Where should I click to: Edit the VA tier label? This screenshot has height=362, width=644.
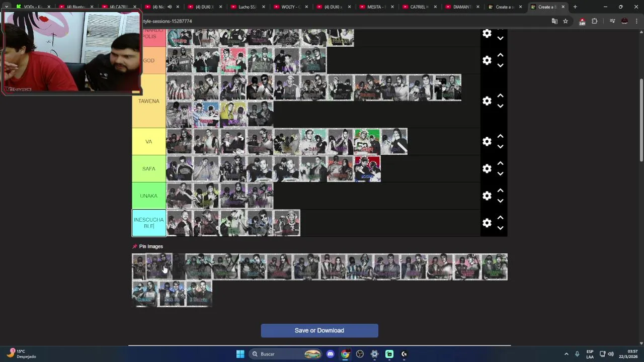pyautogui.click(x=149, y=142)
